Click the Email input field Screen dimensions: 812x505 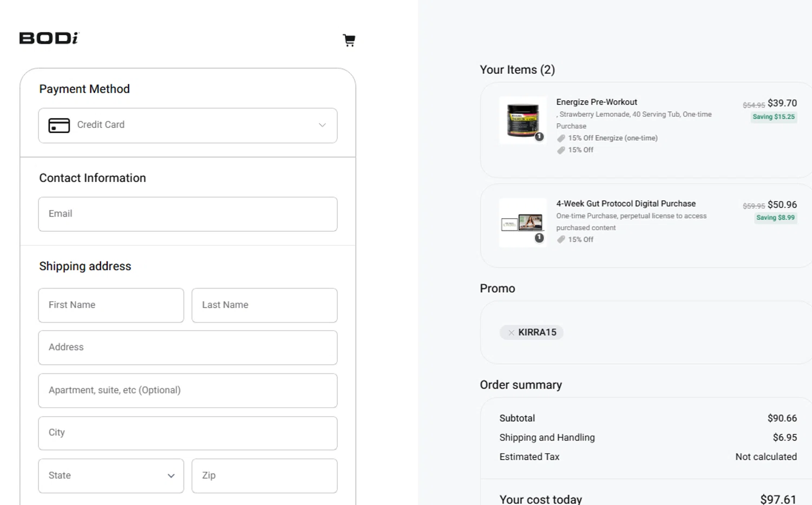[188, 214]
